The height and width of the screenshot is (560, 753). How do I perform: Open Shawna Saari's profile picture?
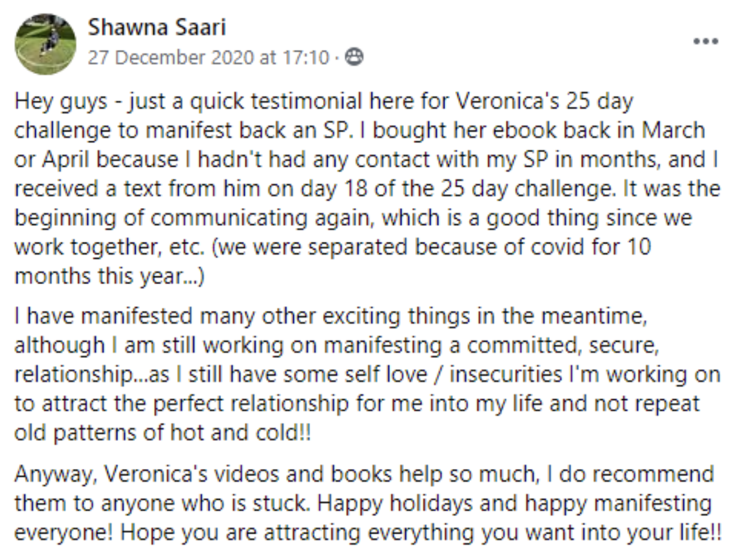[45, 44]
